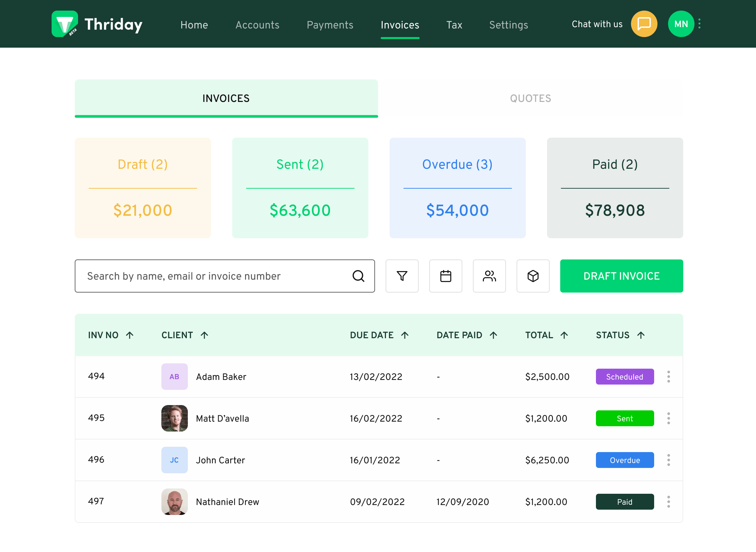Click the calendar date filter icon
The height and width of the screenshot is (552, 756).
point(445,276)
